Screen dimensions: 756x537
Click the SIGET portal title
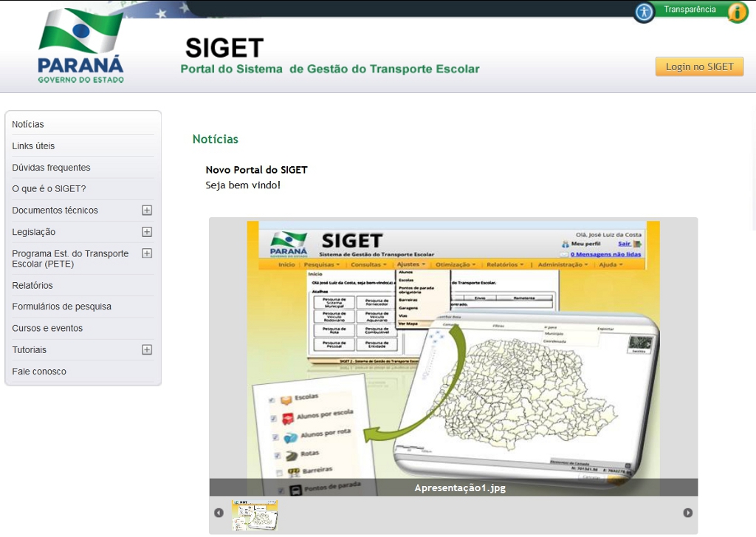[x=224, y=48]
